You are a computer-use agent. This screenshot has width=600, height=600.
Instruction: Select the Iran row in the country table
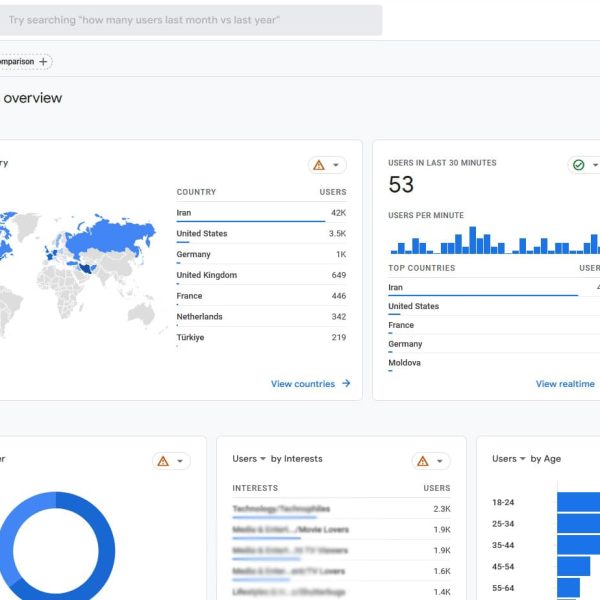pyautogui.click(x=261, y=213)
